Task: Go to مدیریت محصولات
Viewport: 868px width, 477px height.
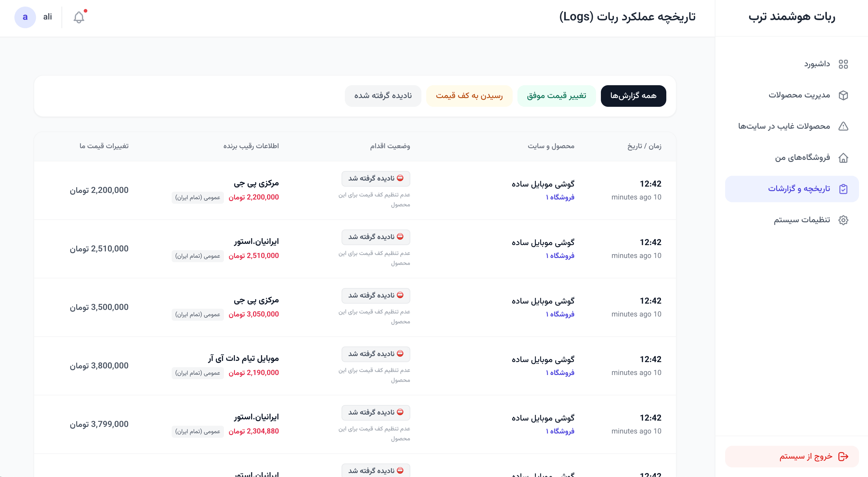Action: (x=792, y=95)
